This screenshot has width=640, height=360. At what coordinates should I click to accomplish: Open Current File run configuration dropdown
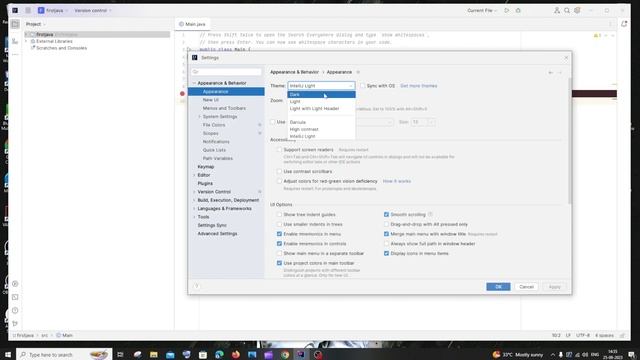(482, 11)
